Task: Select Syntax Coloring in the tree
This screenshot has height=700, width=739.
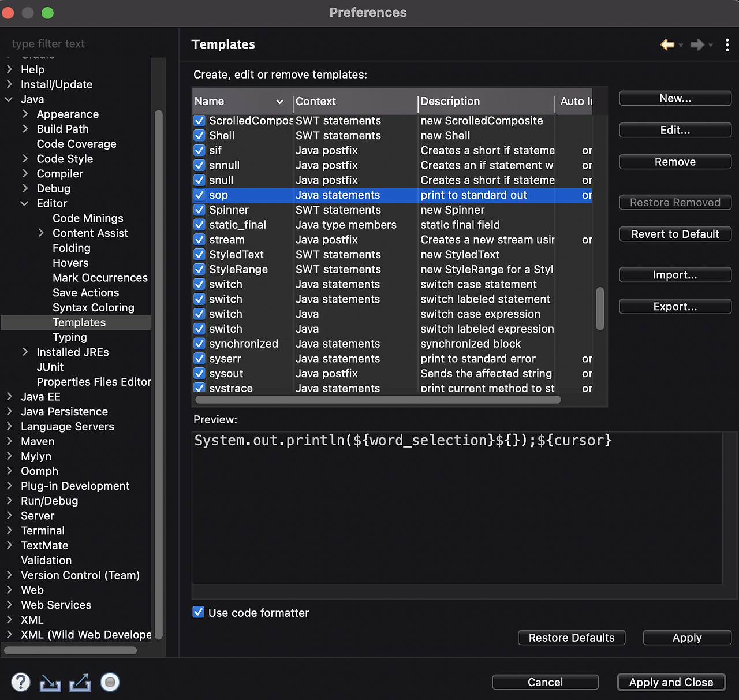Action: pyautogui.click(x=94, y=307)
